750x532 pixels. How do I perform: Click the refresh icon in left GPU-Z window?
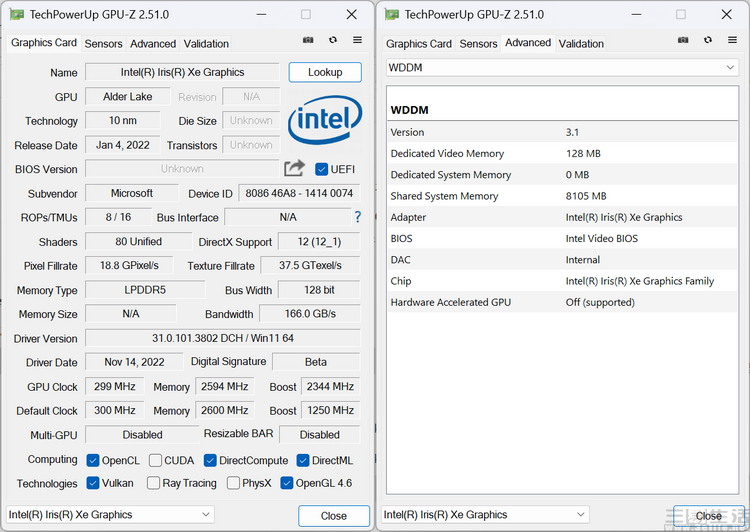[x=333, y=40]
